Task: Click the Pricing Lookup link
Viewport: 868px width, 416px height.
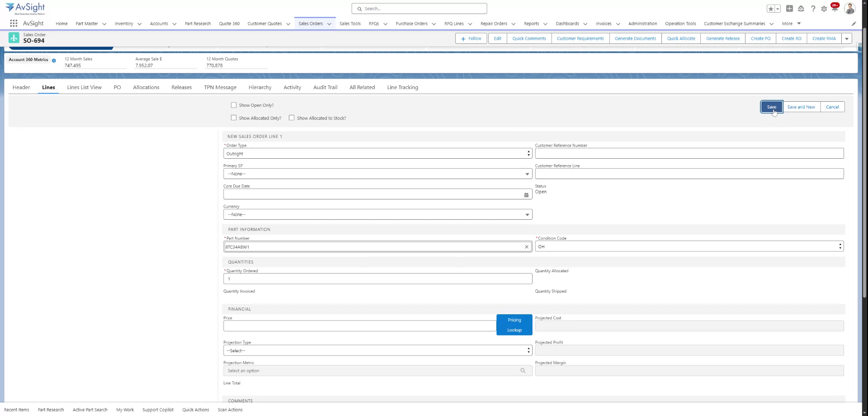Action: pyautogui.click(x=514, y=325)
